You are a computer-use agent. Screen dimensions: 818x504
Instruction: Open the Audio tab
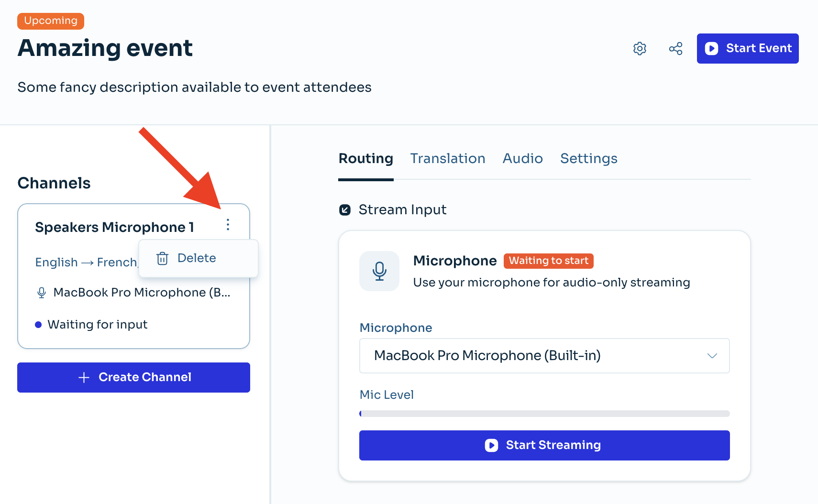pyautogui.click(x=522, y=159)
